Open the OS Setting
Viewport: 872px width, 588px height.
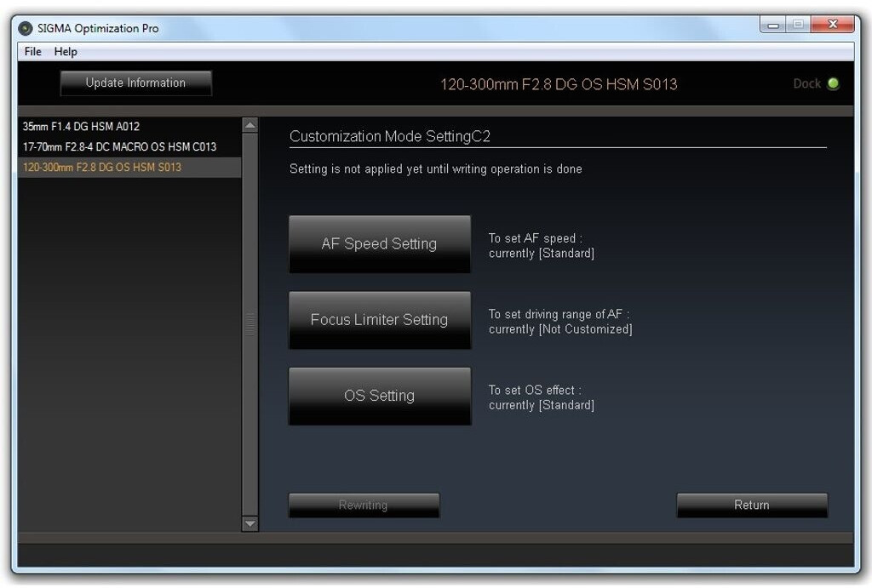pyautogui.click(x=379, y=396)
